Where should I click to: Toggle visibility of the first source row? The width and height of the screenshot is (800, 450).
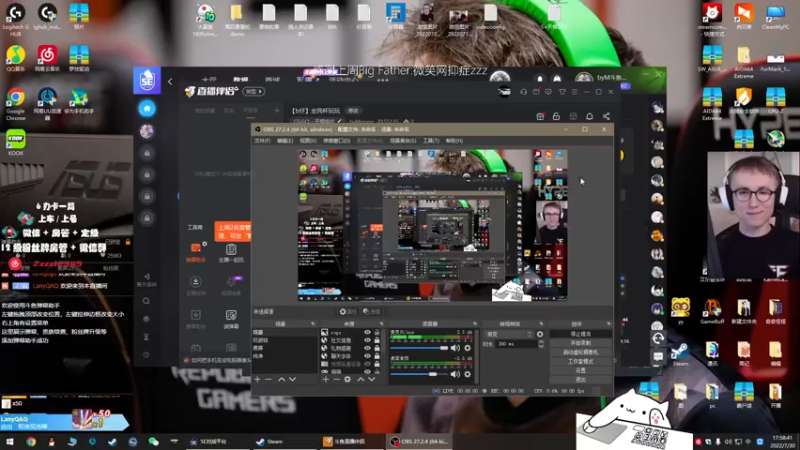[367, 332]
